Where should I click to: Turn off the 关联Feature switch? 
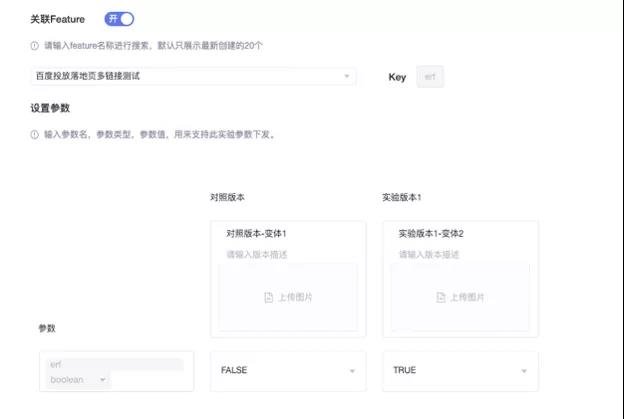(x=119, y=19)
